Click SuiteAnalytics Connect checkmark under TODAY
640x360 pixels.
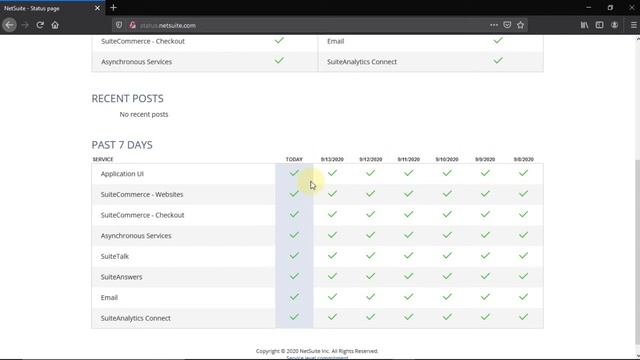click(x=294, y=317)
